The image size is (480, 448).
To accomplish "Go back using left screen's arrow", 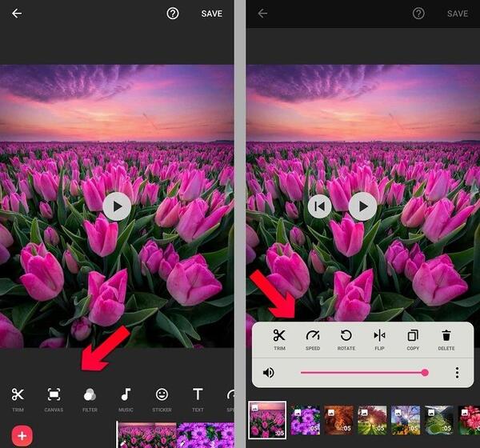I will (17, 14).
